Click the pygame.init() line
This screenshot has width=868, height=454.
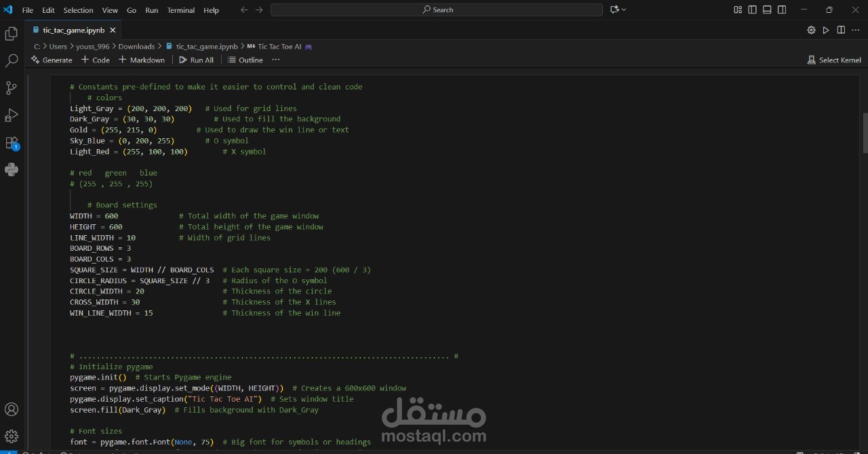click(151, 377)
